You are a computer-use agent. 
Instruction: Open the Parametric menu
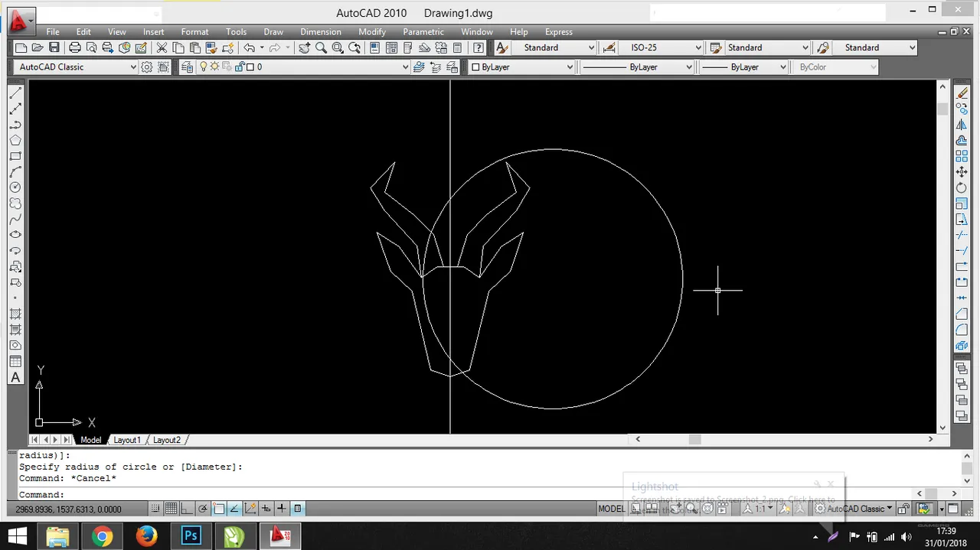point(423,31)
